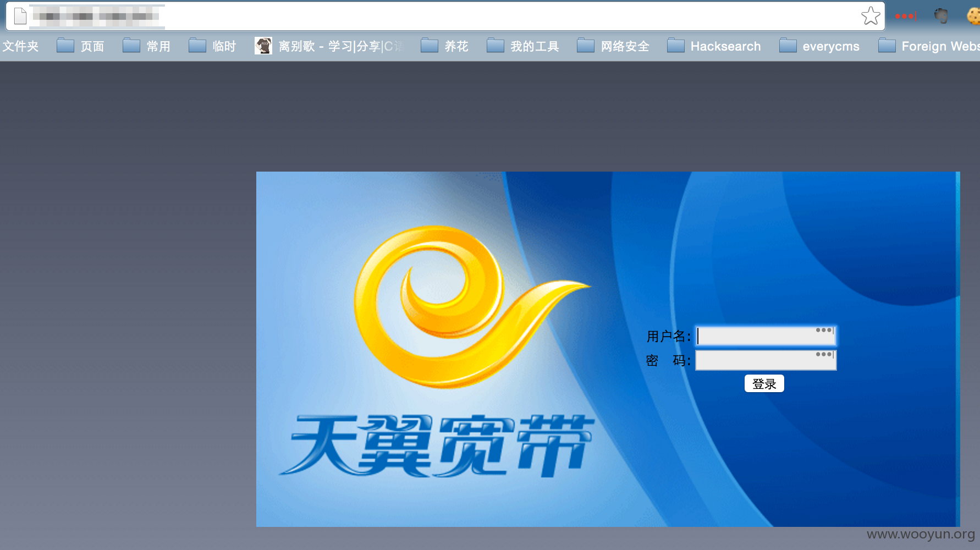This screenshot has height=550, width=980.
Task: Open the 文件夹 bookmark item
Action: (x=20, y=46)
